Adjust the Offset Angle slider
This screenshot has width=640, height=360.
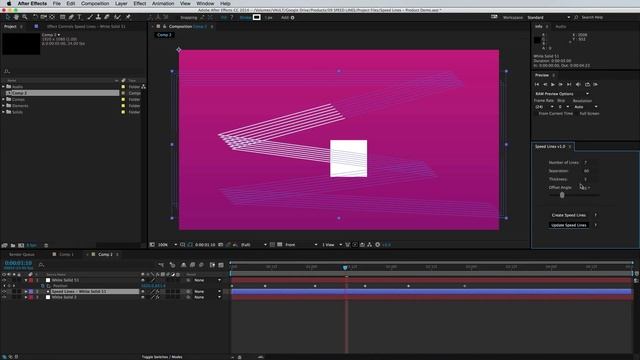tap(562, 195)
